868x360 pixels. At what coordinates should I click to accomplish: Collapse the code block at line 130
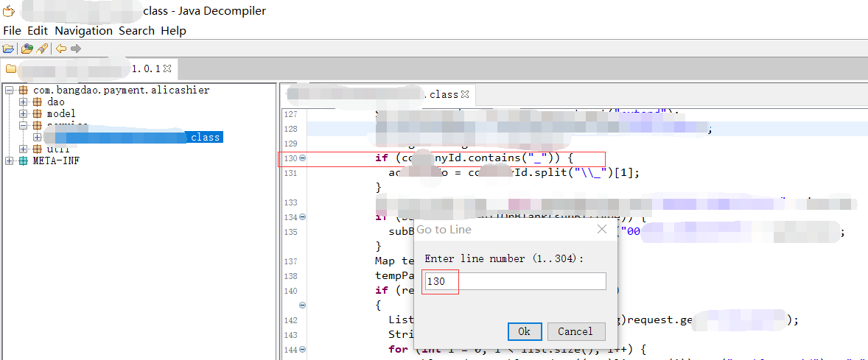point(302,158)
